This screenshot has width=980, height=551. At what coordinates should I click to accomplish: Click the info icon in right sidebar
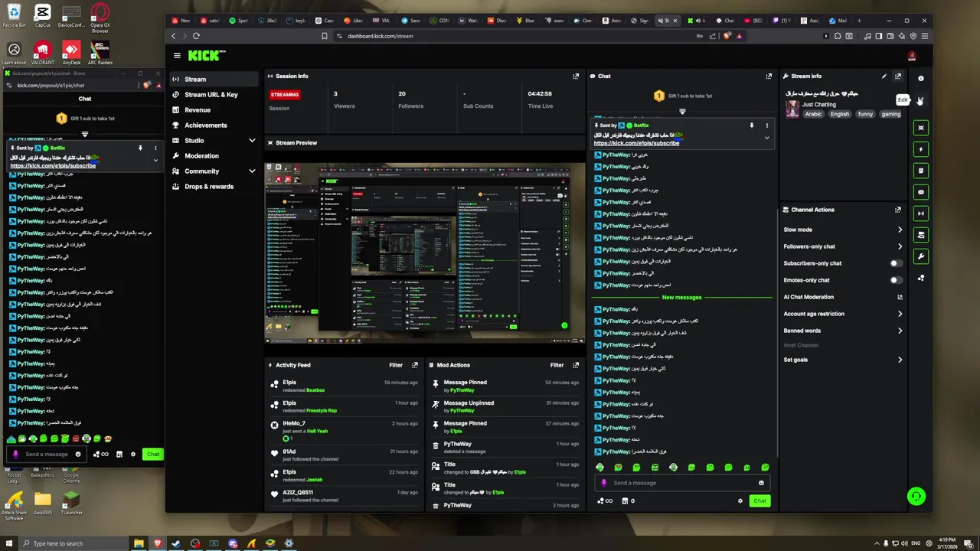pos(921,78)
